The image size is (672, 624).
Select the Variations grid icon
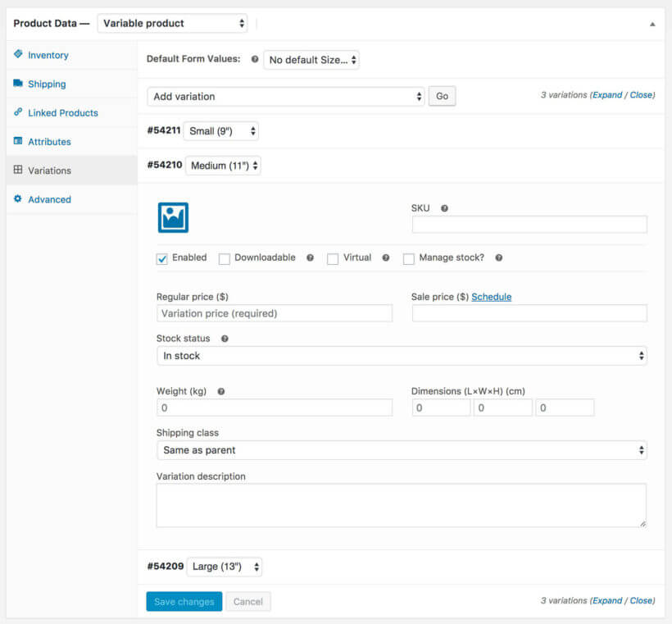[x=18, y=170]
